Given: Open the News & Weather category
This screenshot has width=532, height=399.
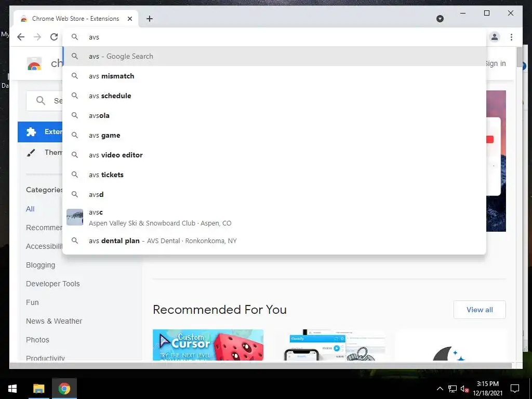Looking at the screenshot, I should (54, 321).
